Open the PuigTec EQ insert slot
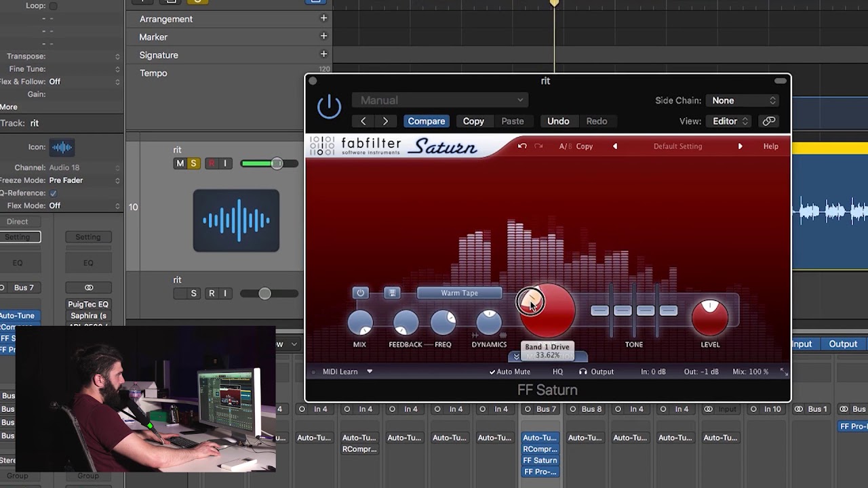 tap(88, 304)
